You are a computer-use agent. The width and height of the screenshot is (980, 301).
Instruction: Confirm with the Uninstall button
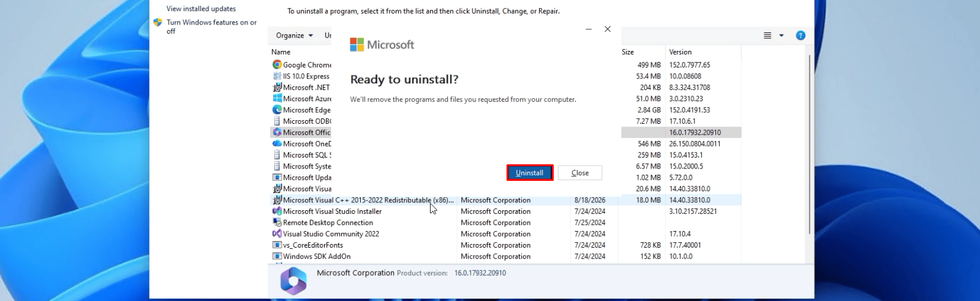coord(530,173)
